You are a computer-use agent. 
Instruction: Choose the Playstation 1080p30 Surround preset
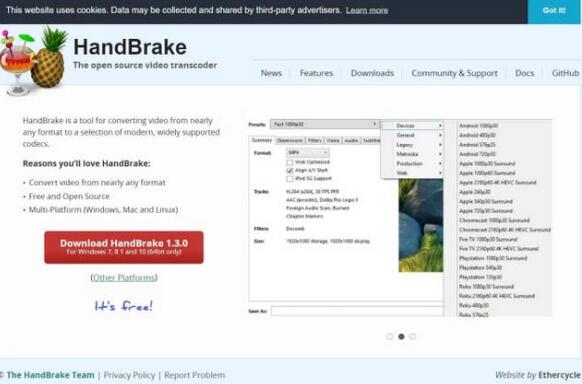[493, 258]
